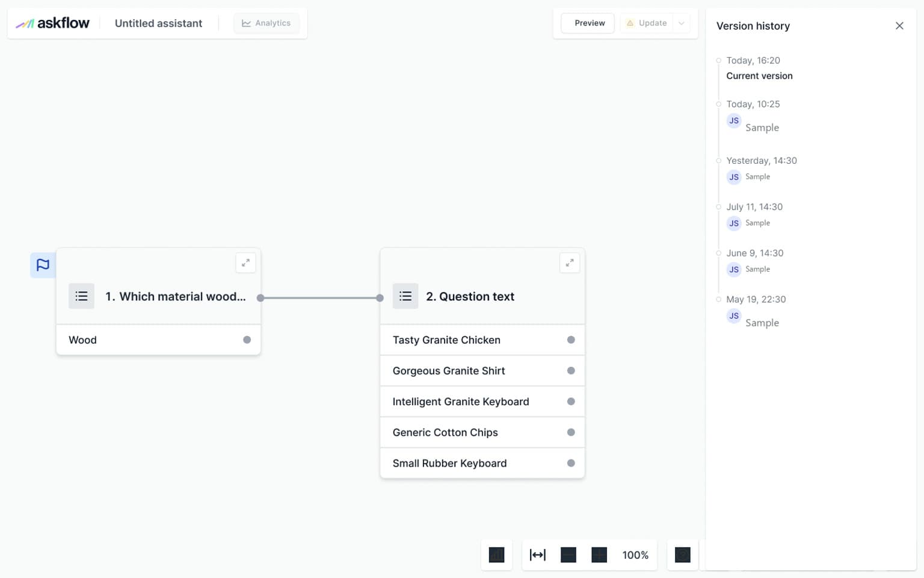Viewport: 924px width, 578px height.
Task: Expand the question 1 card with arrows icon
Action: (x=245, y=263)
